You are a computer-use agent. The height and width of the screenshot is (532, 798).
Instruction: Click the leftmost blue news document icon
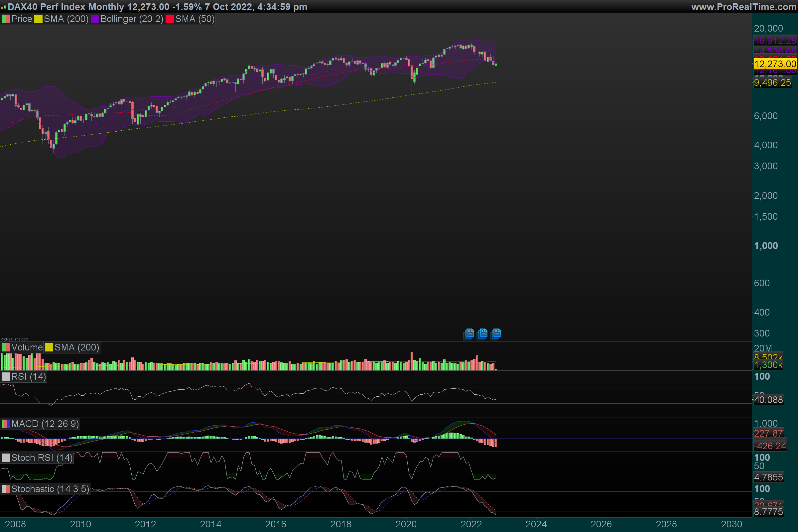[469, 334]
